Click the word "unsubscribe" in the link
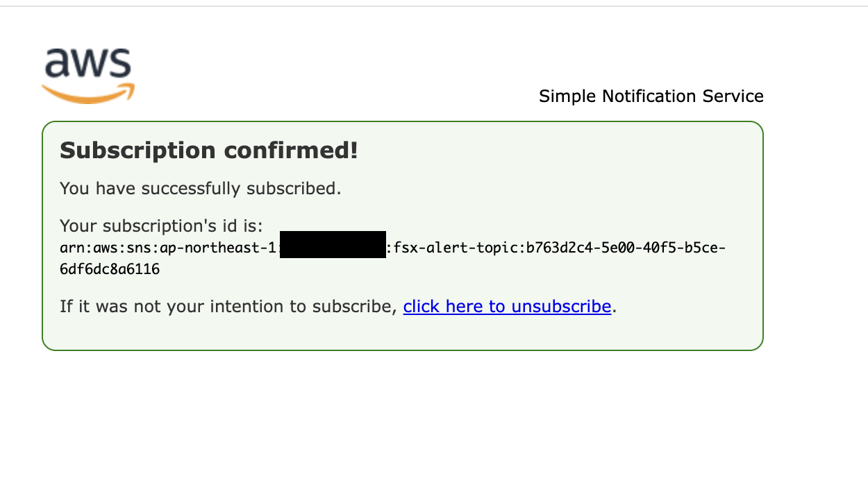Screen dimensions: 868x494 561,307
